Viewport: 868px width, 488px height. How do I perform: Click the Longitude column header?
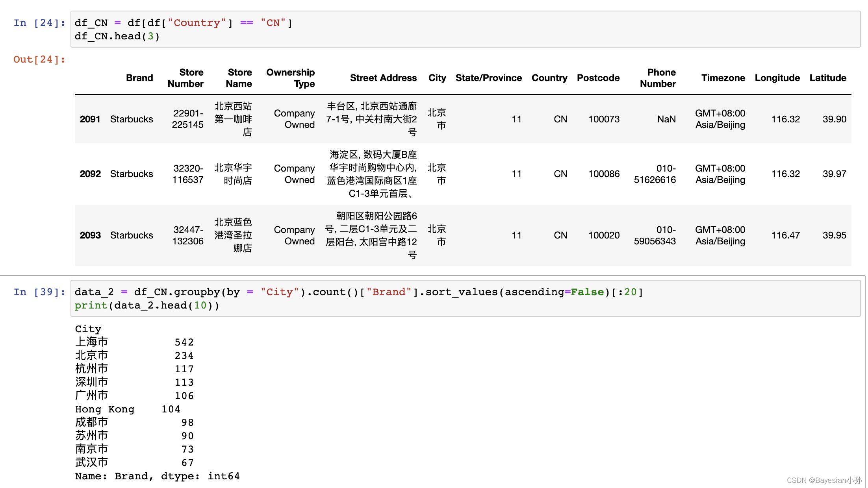(x=777, y=78)
